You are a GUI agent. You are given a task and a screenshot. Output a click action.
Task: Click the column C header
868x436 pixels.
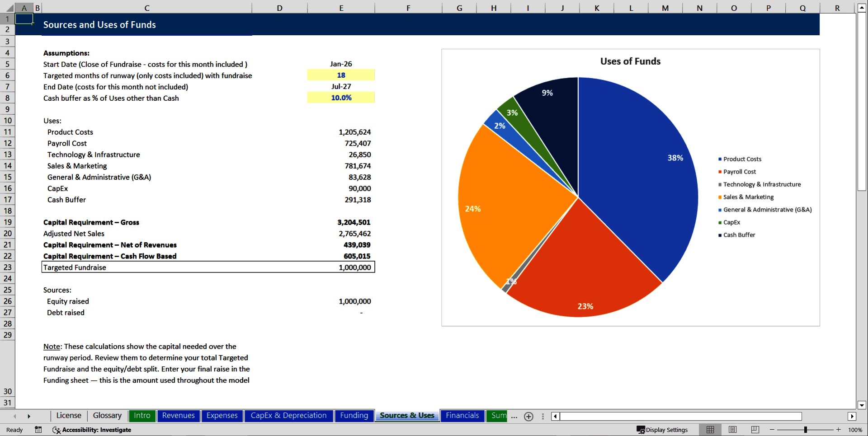click(x=147, y=8)
